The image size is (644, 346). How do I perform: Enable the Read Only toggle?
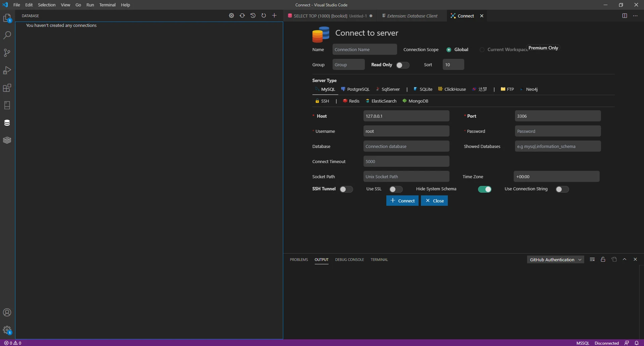click(x=402, y=65)
